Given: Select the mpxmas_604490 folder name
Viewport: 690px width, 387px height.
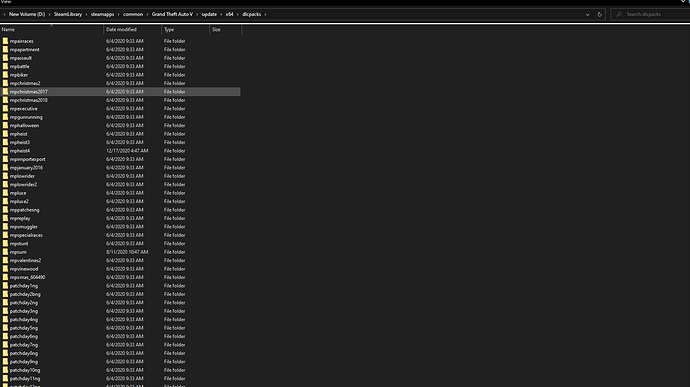Looking at the screenshot, I should pos(27,277).
